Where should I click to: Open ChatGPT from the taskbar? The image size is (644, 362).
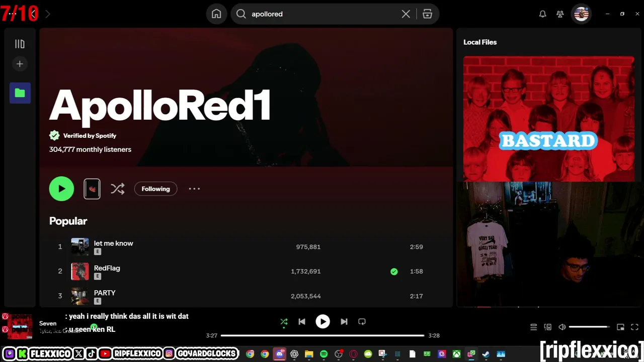294,354
